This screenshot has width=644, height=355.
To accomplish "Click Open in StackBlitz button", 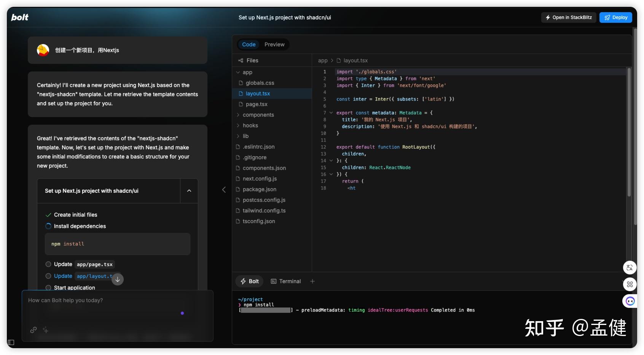I will 569,17.
